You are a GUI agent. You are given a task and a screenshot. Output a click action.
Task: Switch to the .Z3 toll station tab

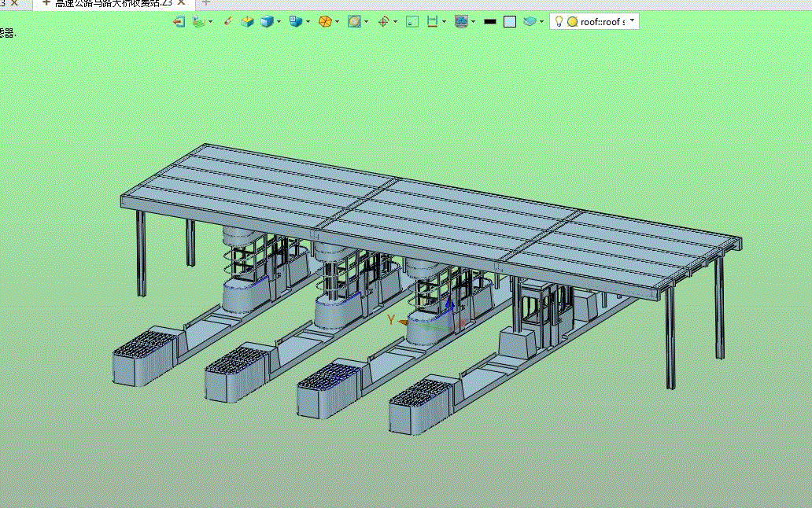[x=113, y=3]
